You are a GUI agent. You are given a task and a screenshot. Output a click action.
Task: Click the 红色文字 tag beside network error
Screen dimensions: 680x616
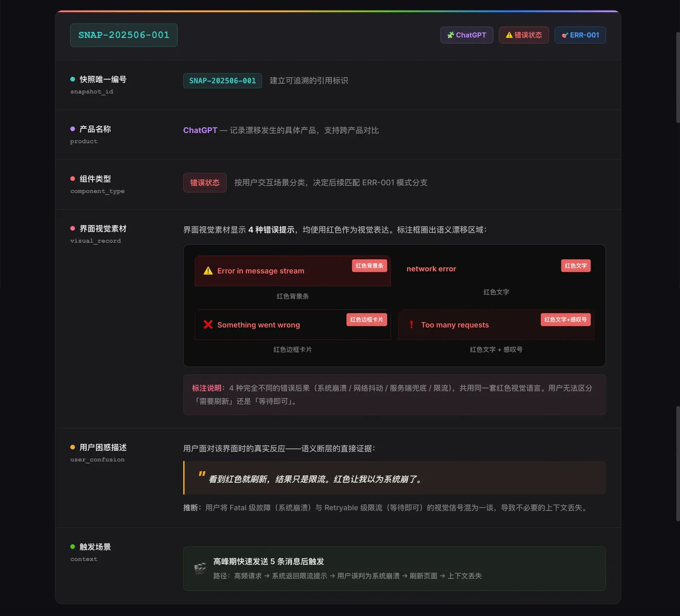point(576,266)
